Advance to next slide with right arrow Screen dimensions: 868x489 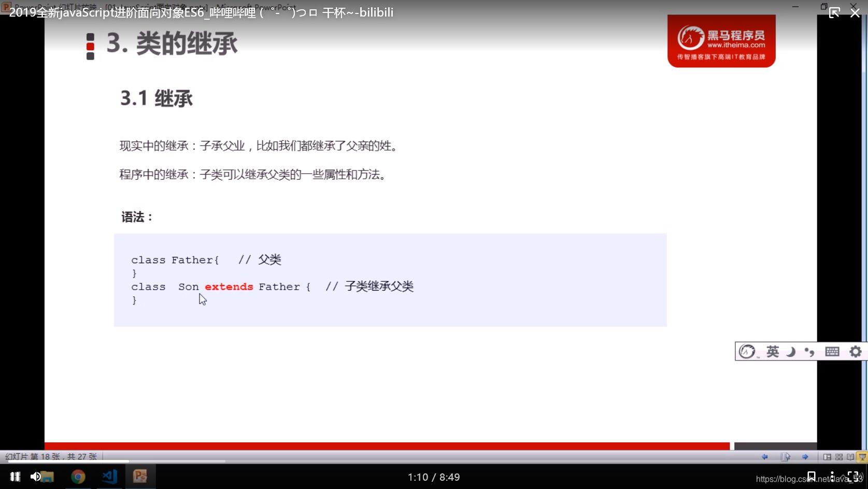(x=805, y=457)
